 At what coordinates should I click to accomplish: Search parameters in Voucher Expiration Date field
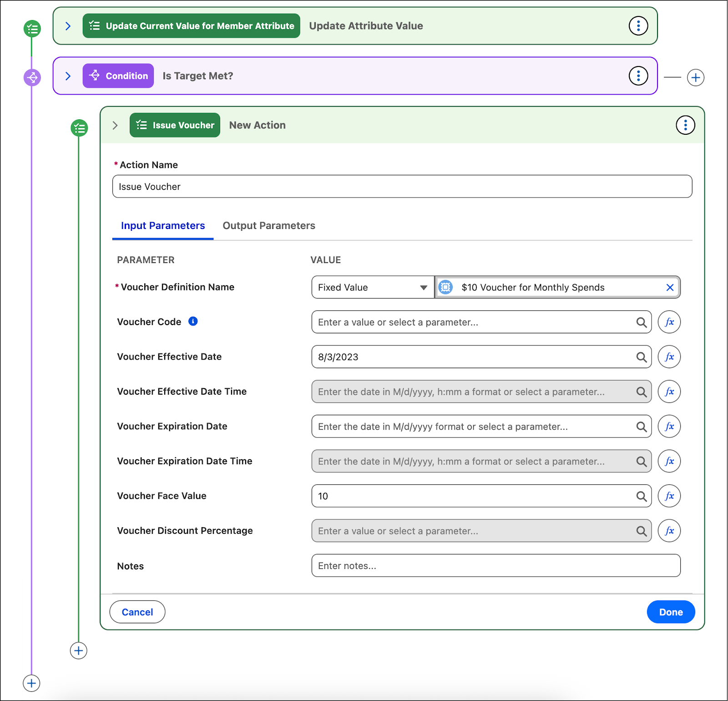click(x=642, y=427)
